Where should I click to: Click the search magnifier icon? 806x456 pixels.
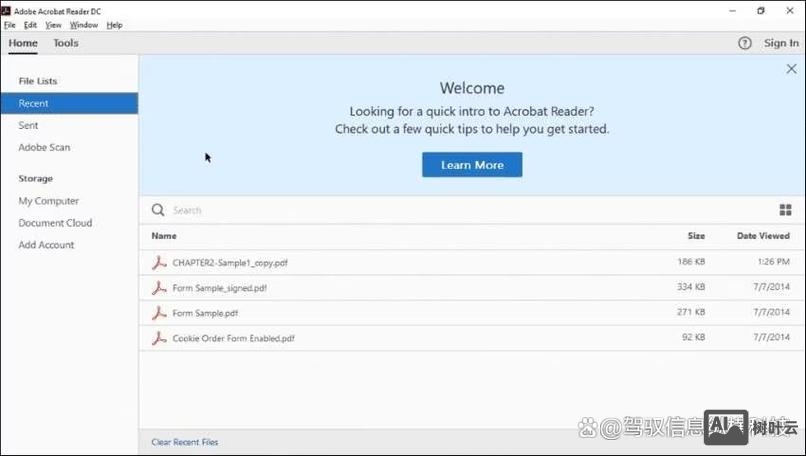tap(158, 210)
